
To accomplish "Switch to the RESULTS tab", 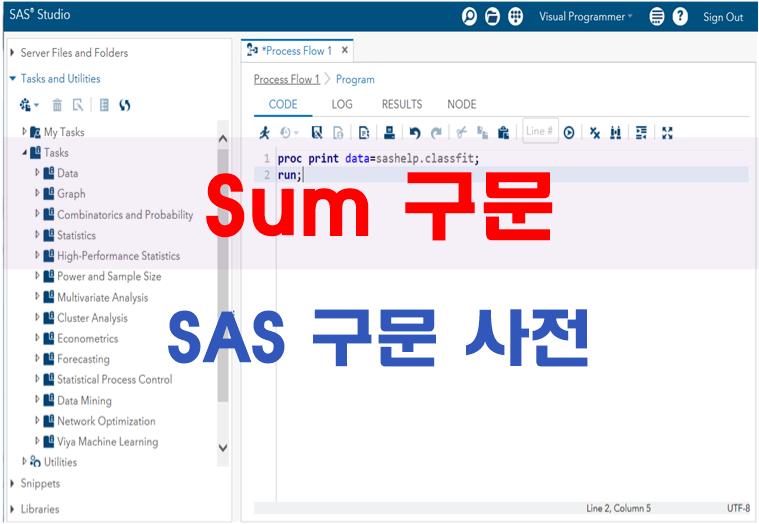I will [402, 104].
